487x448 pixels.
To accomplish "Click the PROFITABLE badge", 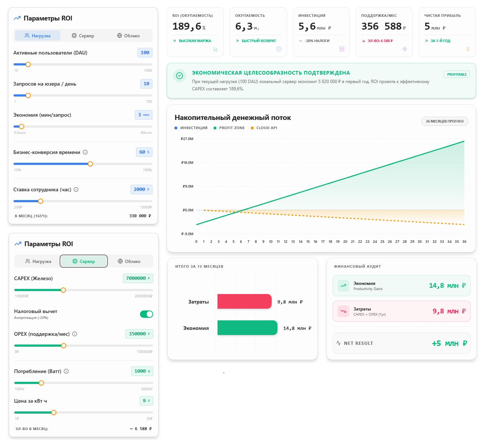I will (457, 74).
